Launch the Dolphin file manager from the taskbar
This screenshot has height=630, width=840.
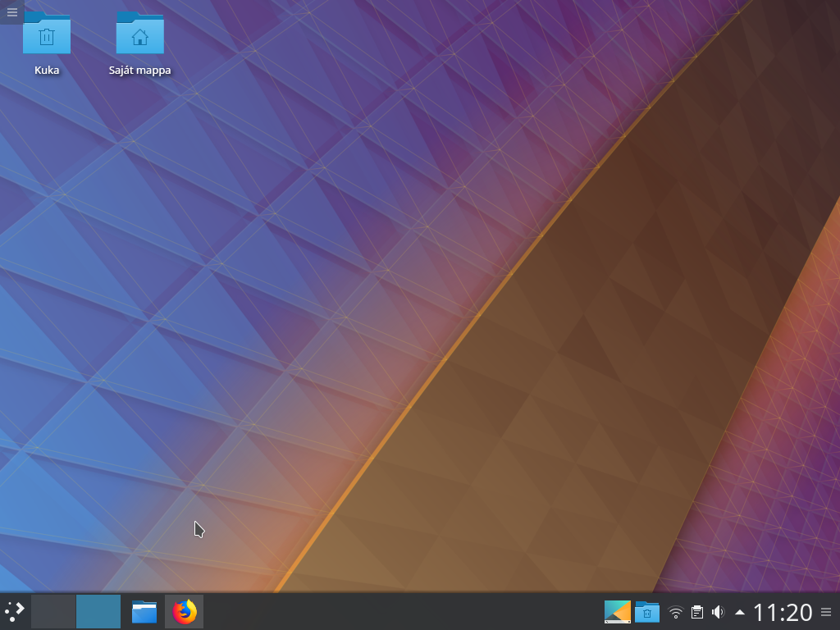coord(144,611)
